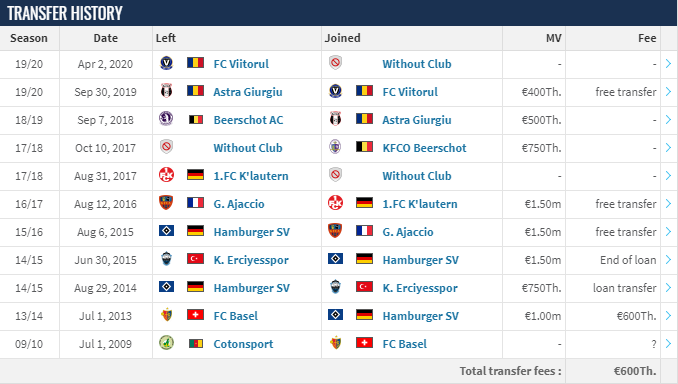Click the Cotonsport club crest icon
The width and height of the screenshot is (678, 384).
(166, 343)
